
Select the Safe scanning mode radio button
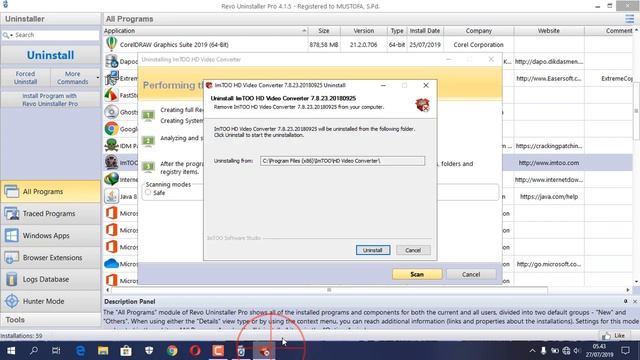tap(148, 192)
